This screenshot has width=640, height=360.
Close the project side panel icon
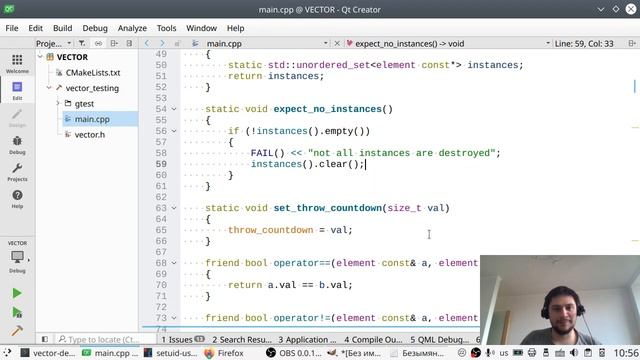(x=129, y=43)
